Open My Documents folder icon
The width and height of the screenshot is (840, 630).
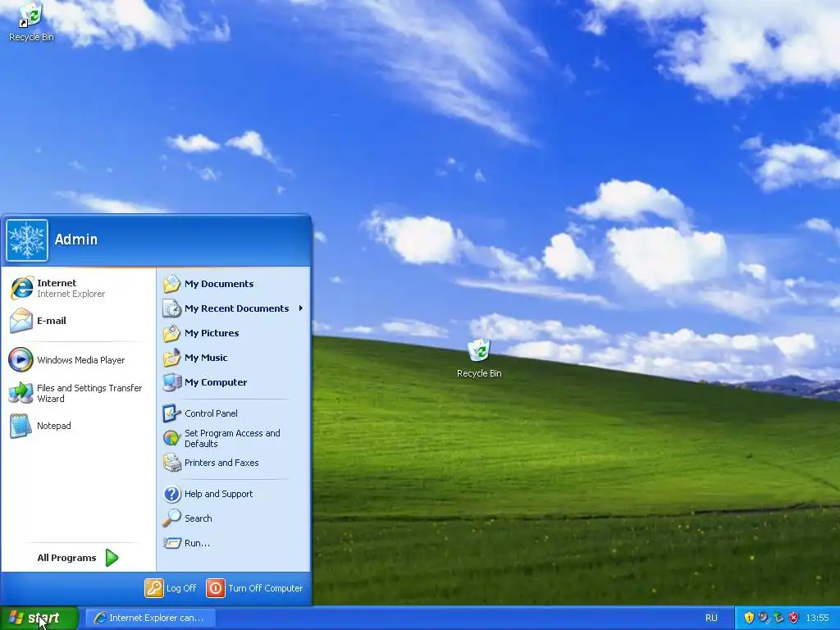tap(171, 283)
